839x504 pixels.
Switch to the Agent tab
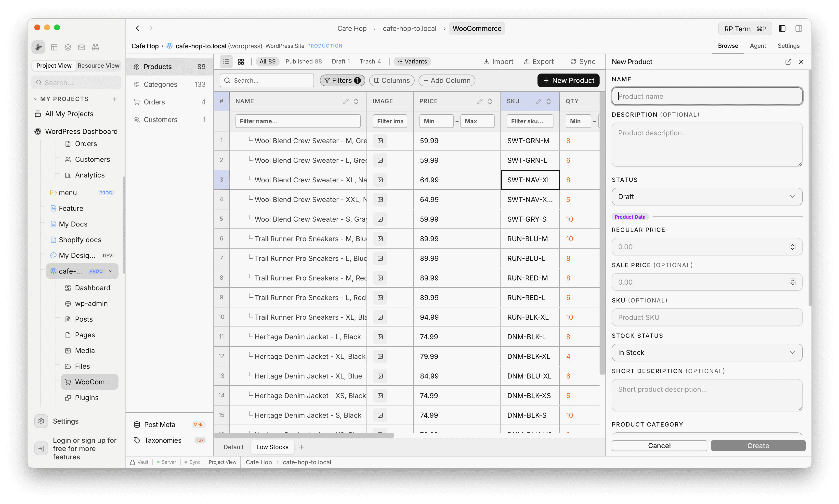758,46
